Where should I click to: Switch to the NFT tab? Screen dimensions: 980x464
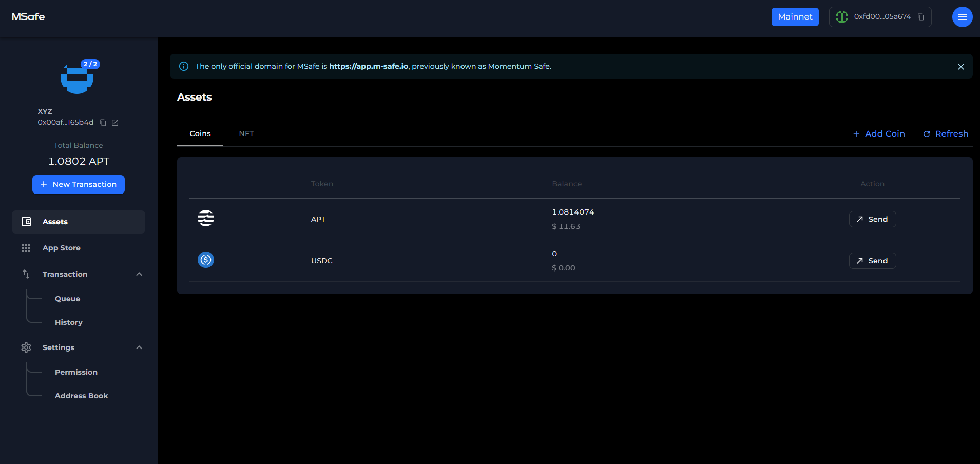coord(246,133)
